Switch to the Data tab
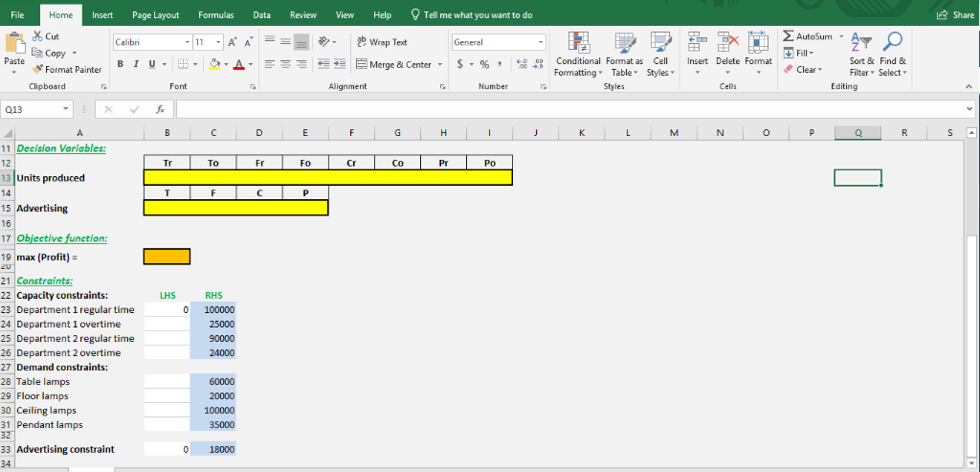This screenshot has height=472, width=980. (x=262, y=14)
